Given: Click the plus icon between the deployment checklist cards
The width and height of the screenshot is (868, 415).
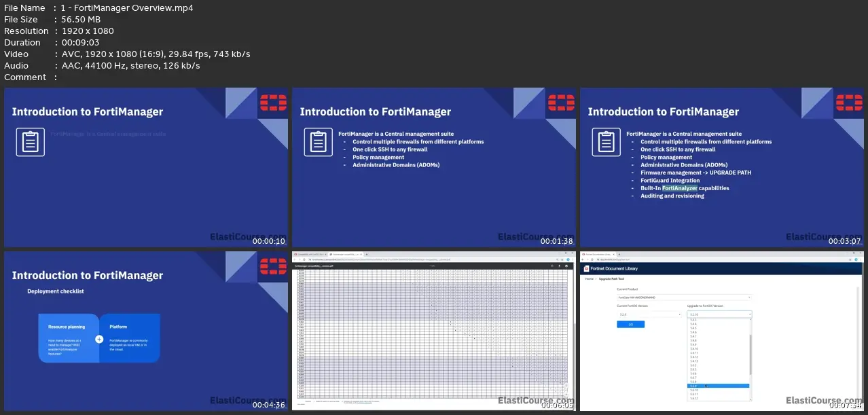Looking at the screenshot, I should pyautogui.click(x=99, y=339).
